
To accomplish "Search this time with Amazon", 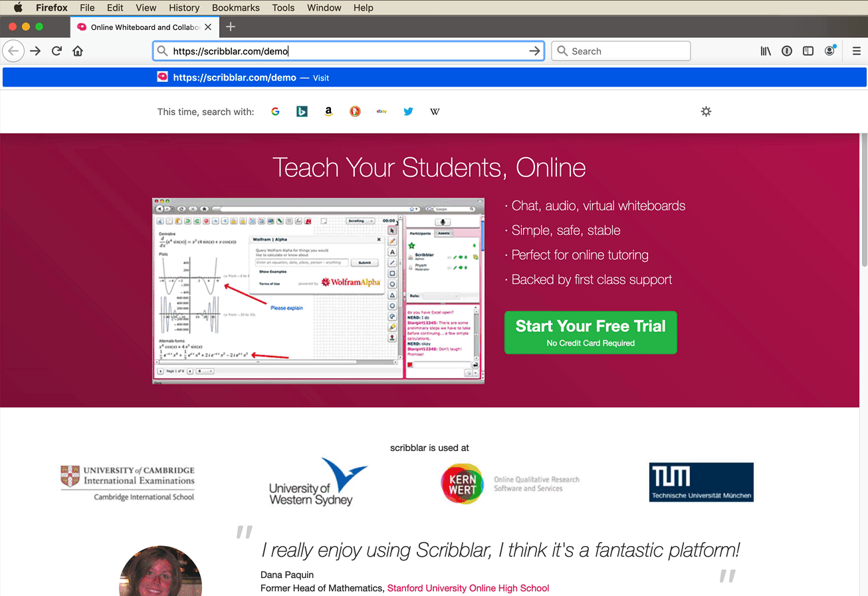I will pyautogui.click(x=328, y=112).
